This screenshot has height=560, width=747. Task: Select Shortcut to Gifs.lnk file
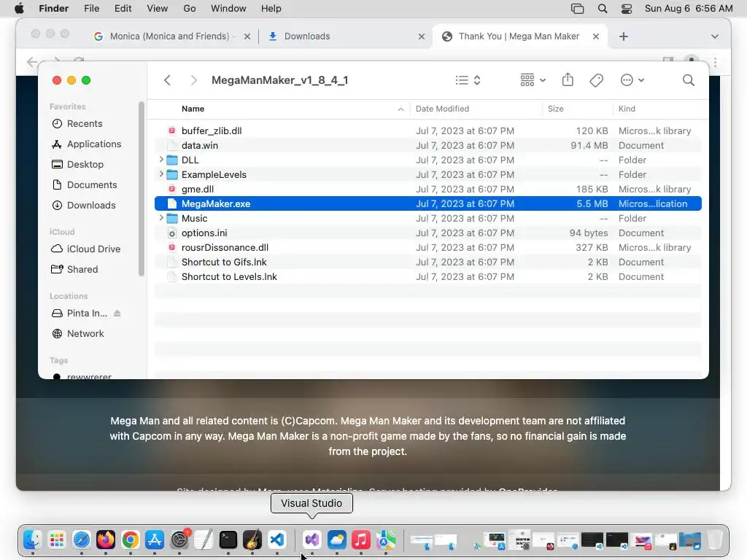(427, 262)
